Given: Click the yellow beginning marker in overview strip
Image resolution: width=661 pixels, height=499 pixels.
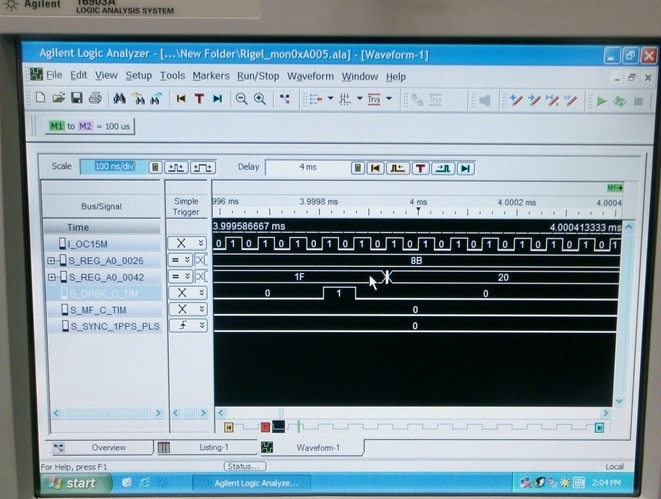Looking at the screenshot, I should click(229, 427).
